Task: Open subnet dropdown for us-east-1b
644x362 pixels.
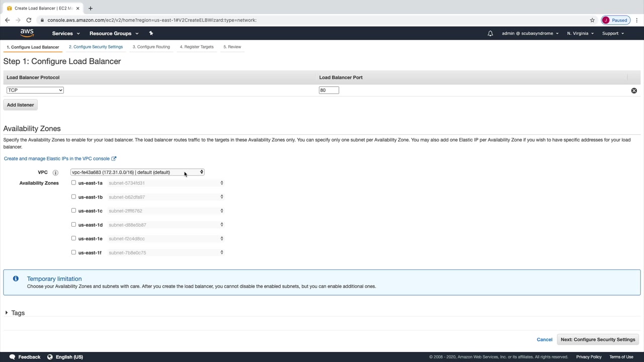Action: click(166, 197)
